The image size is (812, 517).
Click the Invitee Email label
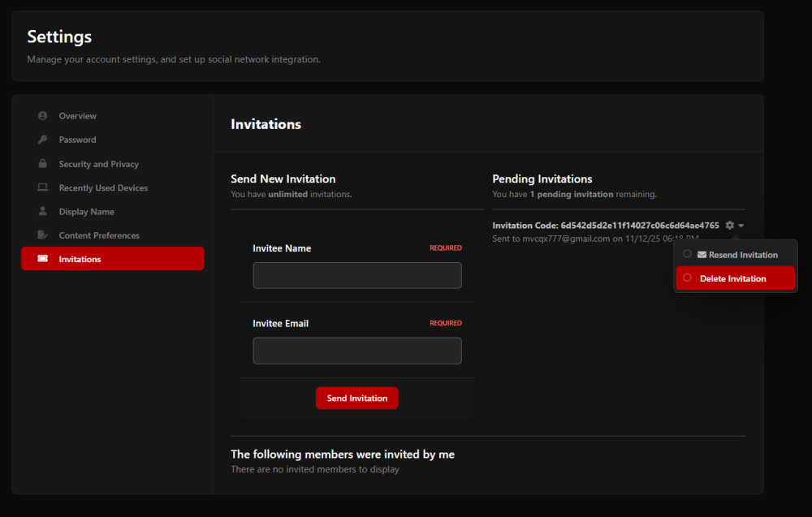280,324
